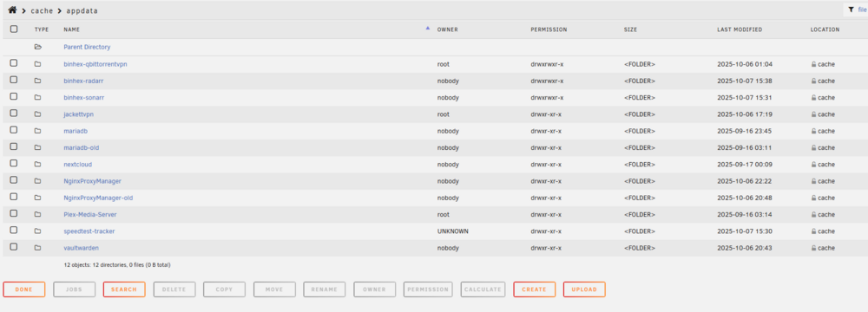Open the nextcloud folder link

(77, 165)
